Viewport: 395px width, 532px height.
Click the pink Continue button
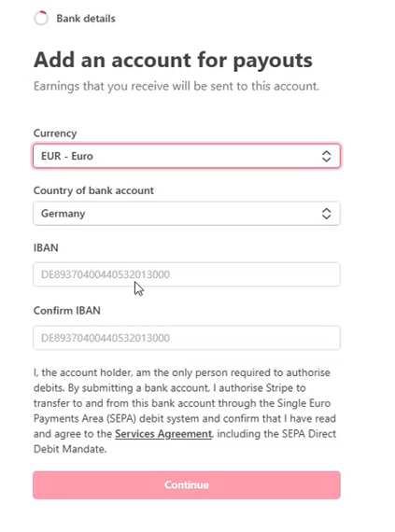point(187,484)
